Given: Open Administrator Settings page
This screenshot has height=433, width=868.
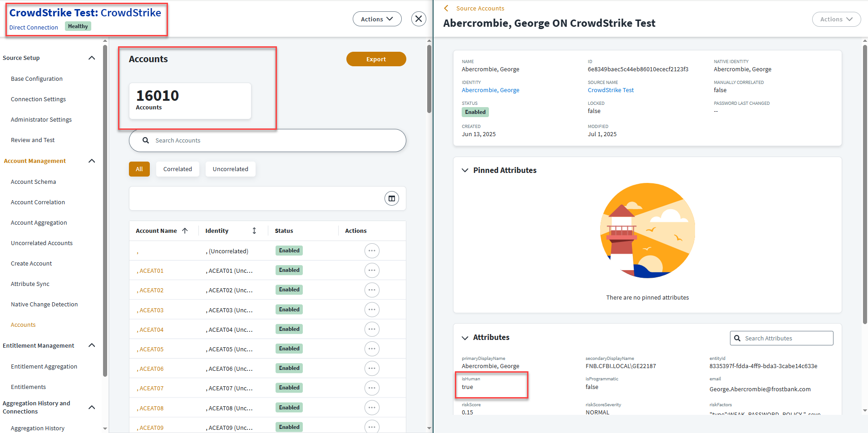Looking at the screenshot, I should 41,119.
